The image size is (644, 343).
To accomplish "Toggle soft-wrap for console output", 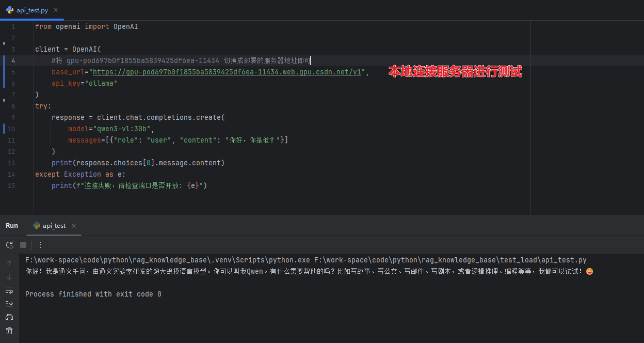I will coord(9,290).
